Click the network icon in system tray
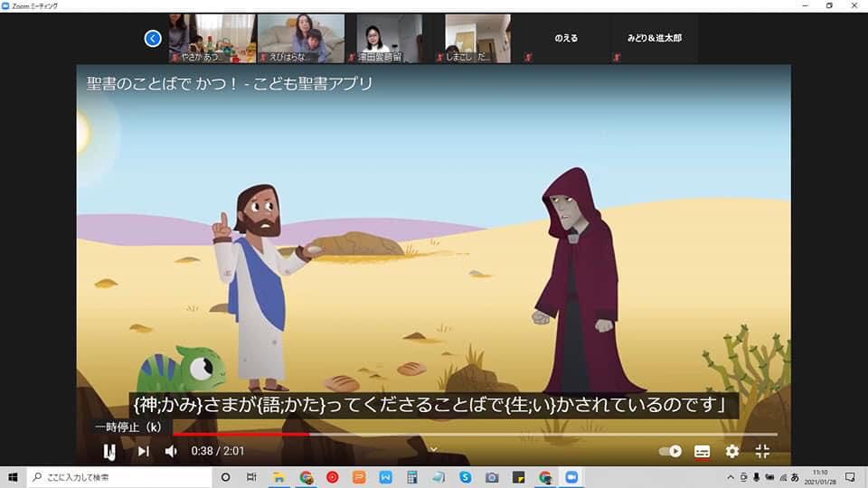The height and width of the screenshot is (488, 868). click(x=783, y=477)
